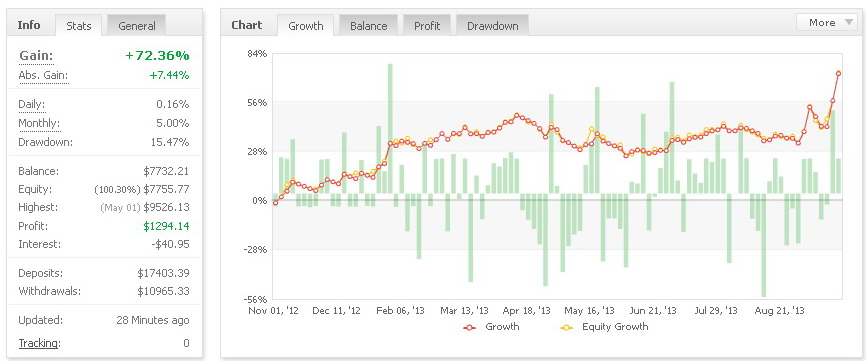This screenshot has height=361, width=866.
Task: Switch to the Drawdown chart tab
Action: (x=492, y=25)
